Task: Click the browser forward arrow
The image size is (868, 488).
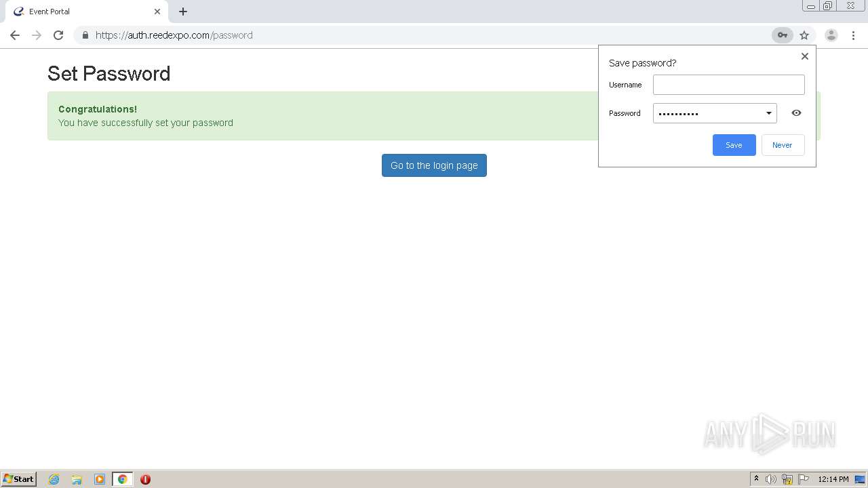Action: point(37,35)
